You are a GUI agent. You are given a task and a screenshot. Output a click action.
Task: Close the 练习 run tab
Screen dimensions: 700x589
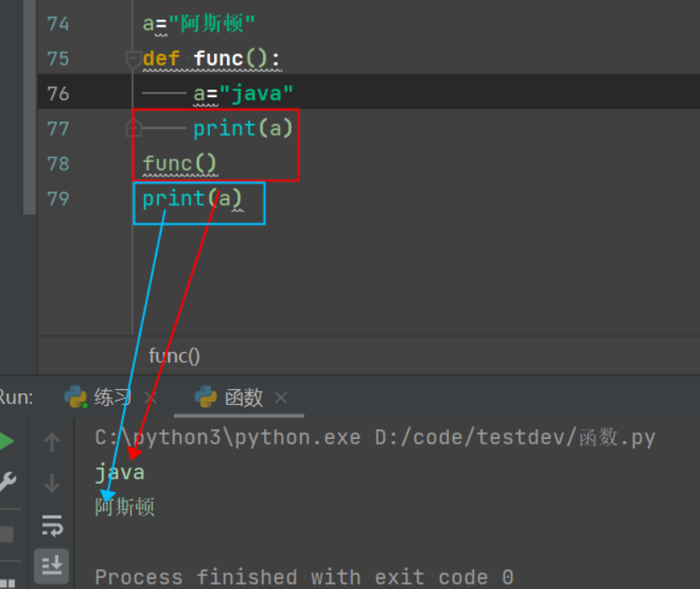click(x=151, y=397)
